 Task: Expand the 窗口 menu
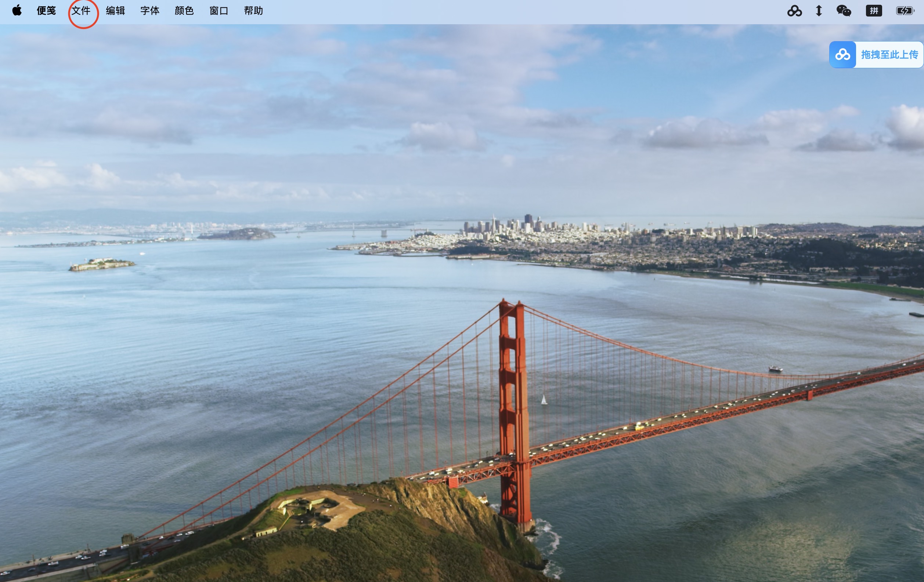[x=219, y=11]
